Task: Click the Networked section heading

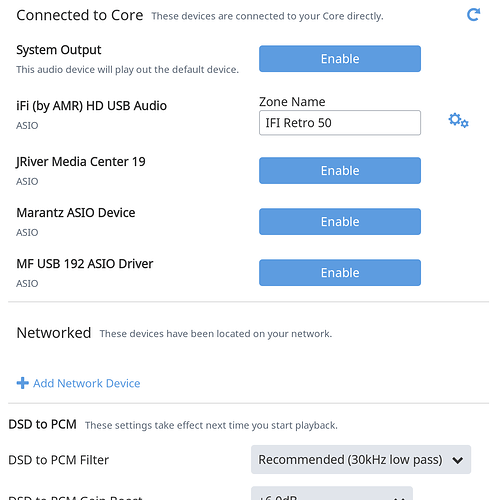Action: click(x=54, y=333)
